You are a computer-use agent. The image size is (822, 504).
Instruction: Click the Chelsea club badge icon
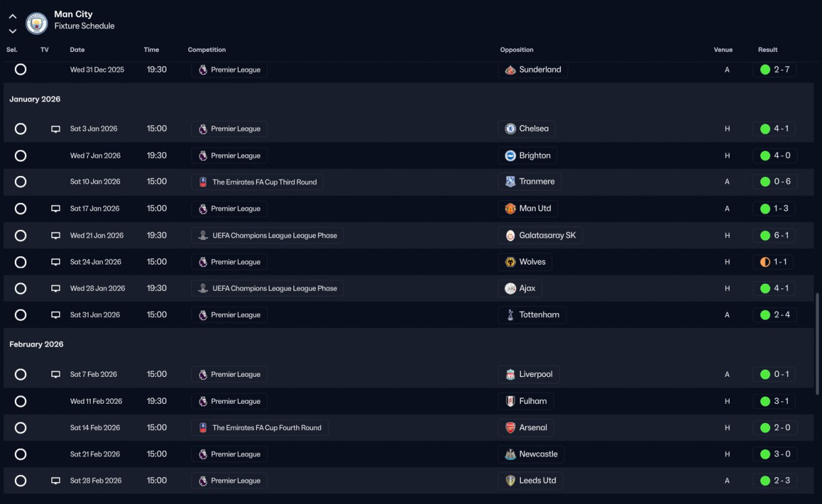coord(510,128)
